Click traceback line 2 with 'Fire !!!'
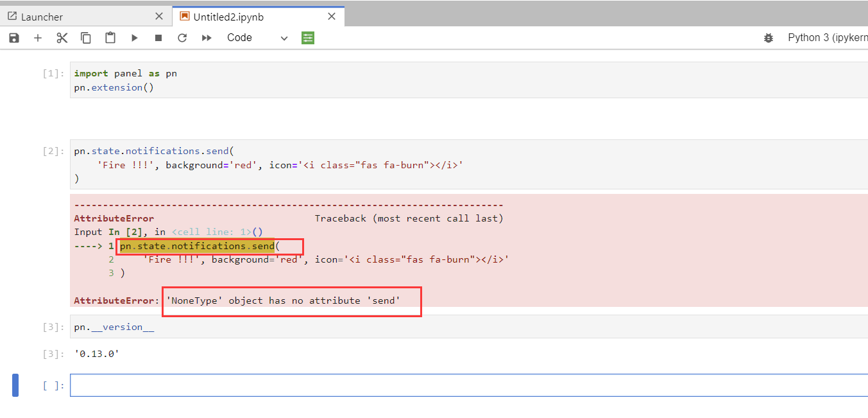Screen dimensions: 868x418 (x=309, y=259)
